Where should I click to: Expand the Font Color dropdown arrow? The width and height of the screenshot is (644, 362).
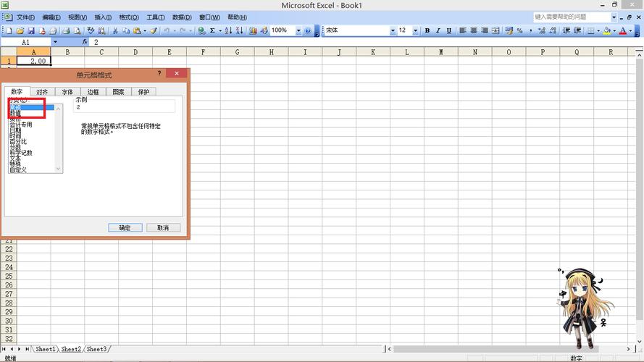(630, 30)
